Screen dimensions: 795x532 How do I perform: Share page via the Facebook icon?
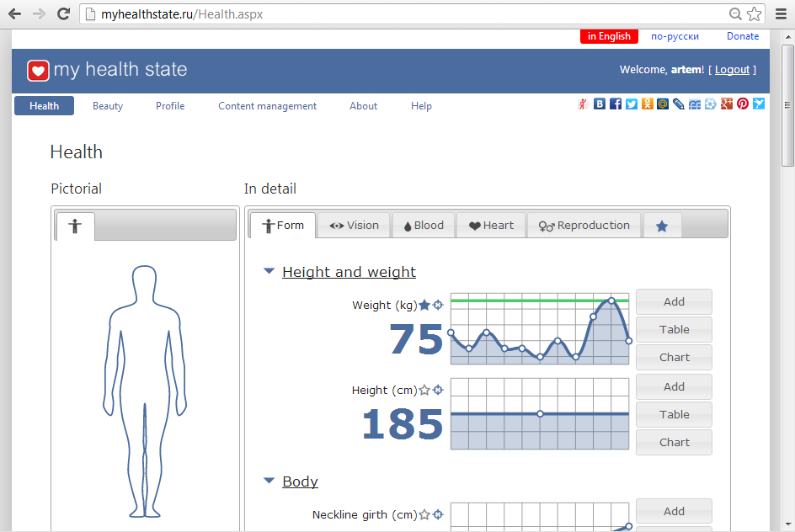tap(616, 104)
